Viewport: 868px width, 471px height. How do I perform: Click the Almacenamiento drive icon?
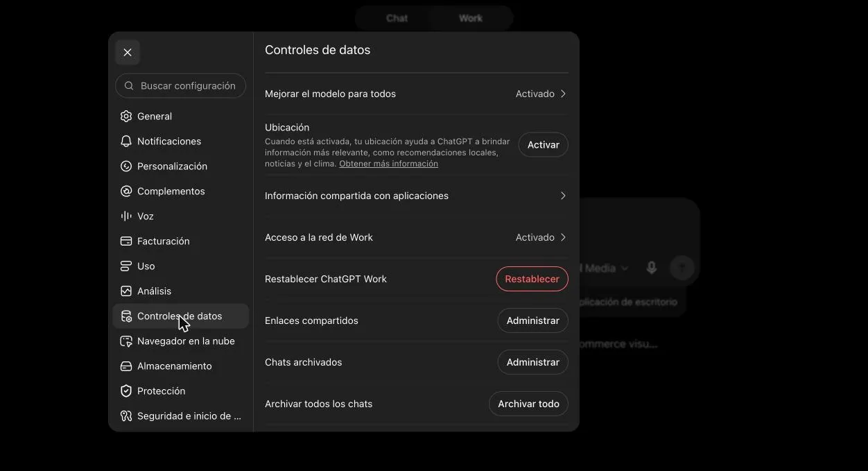pyautogui.click(x=126, y=366)
